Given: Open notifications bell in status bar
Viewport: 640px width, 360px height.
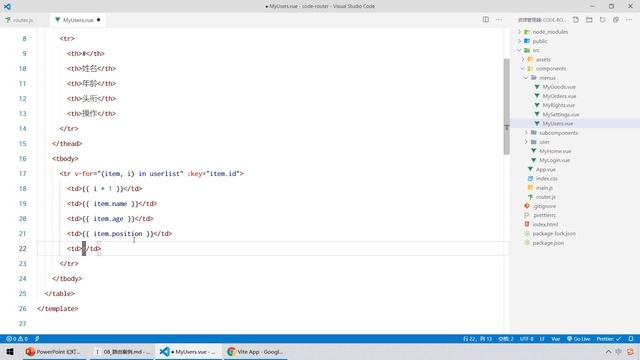Looking at the screenshot, I should click(631, 339).
